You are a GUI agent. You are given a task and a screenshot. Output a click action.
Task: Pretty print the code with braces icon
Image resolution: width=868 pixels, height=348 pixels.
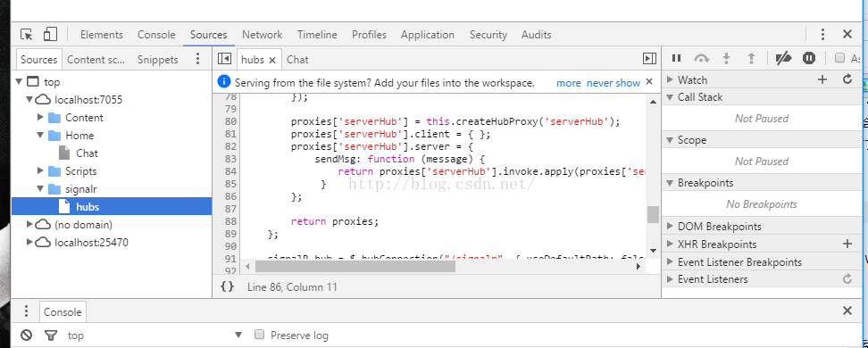(227, 286)
